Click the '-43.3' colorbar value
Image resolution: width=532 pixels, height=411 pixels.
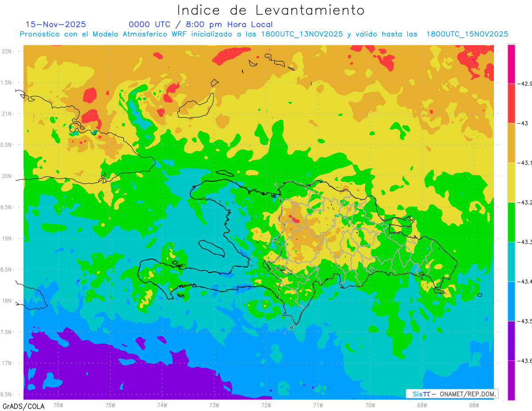click(x=525, y=242)
